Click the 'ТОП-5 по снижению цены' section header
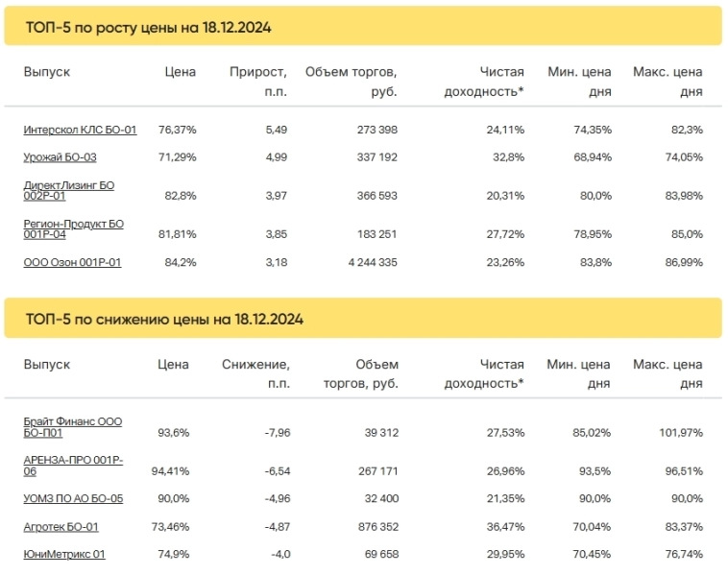Viewport: 728px width, 575px height. pyautogui.click(x=164, y=320)
